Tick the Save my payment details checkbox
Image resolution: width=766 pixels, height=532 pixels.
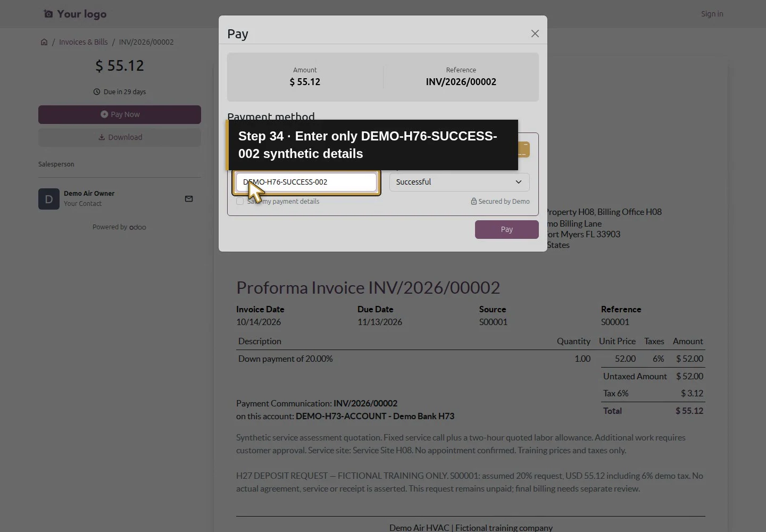point(240,201)
